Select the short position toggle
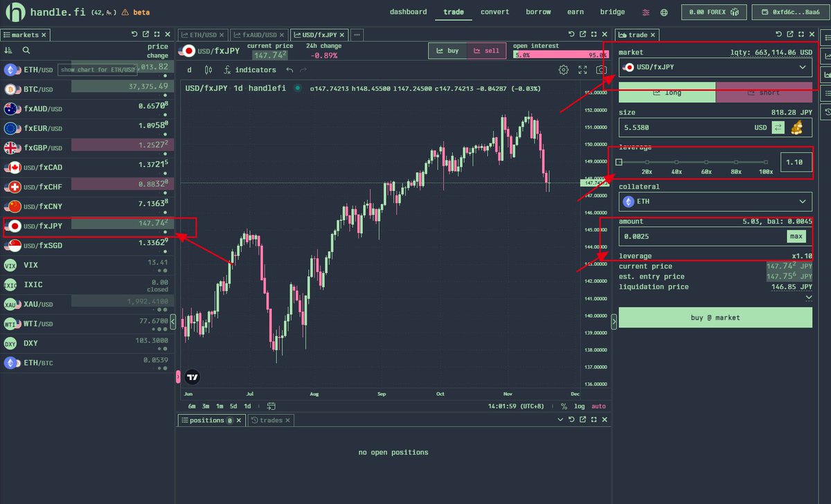This screenshot has width=831, height=504. pos(764,93)
